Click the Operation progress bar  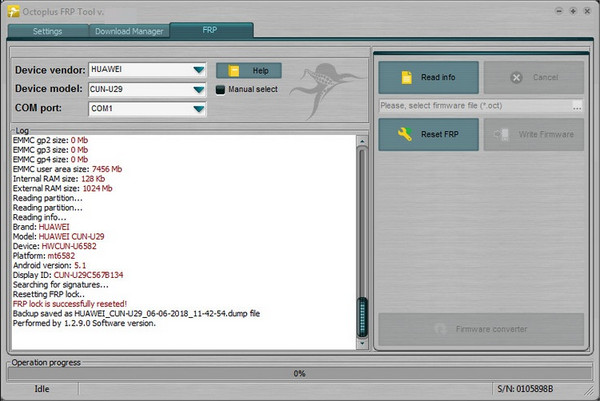point(299,373)
